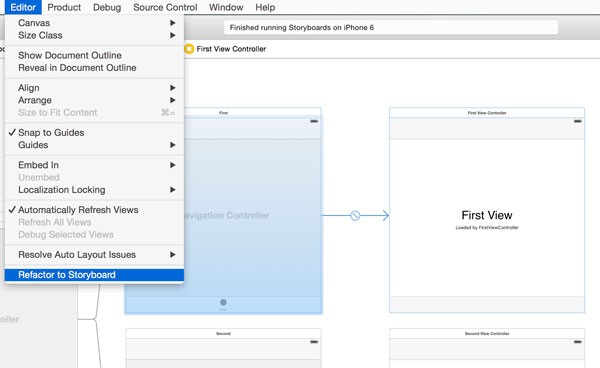Click First View Controller scene title bar
The image size is (600, 368).
[x=487, y=113]
